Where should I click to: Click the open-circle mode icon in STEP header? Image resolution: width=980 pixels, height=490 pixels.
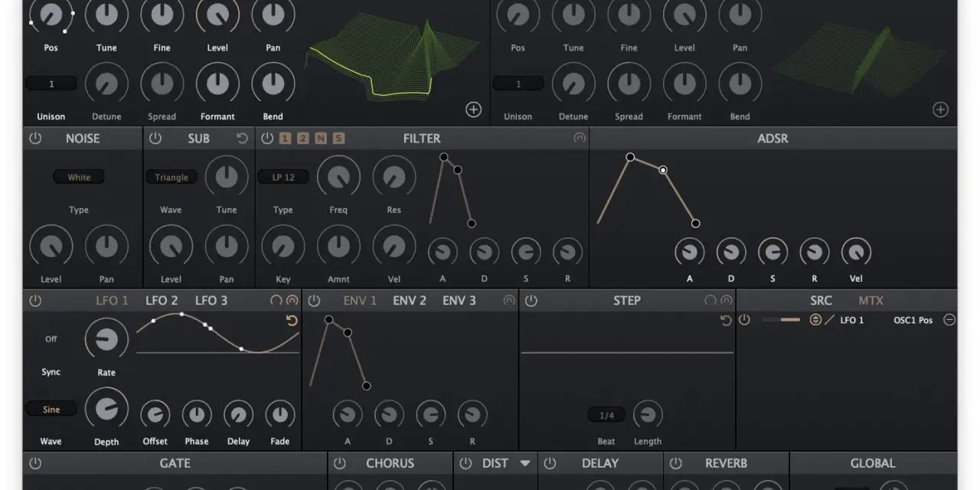(x=710, y=301)
